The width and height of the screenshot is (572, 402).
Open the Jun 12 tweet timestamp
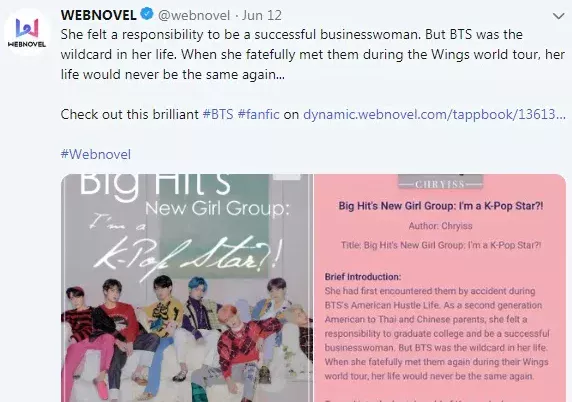click(262, 15)
